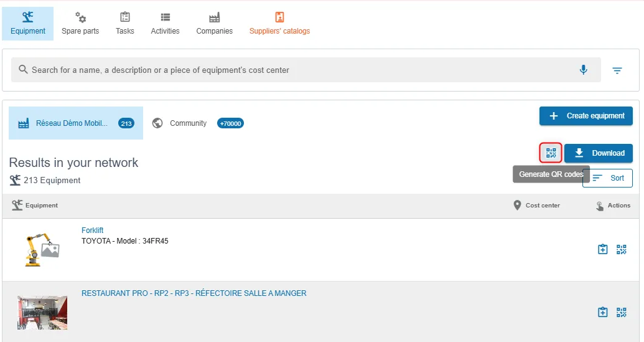
Task: Open the search filter options icon
Action: 617,70
